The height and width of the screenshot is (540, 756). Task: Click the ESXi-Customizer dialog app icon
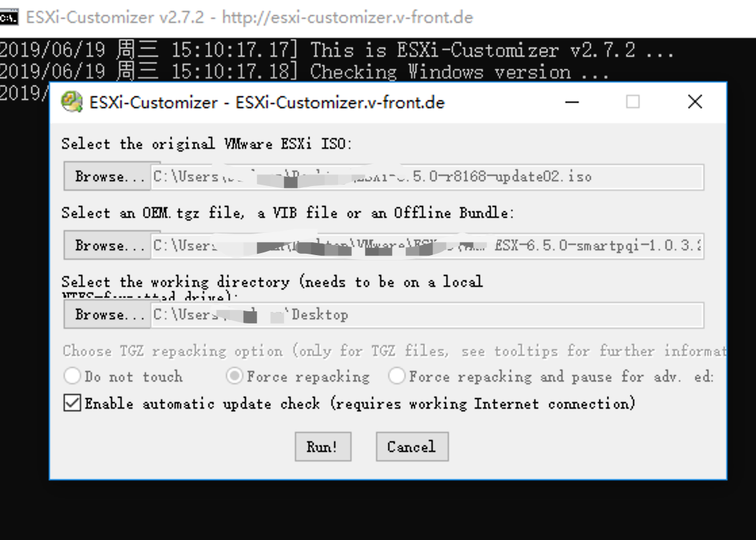[x=72, y=102]
